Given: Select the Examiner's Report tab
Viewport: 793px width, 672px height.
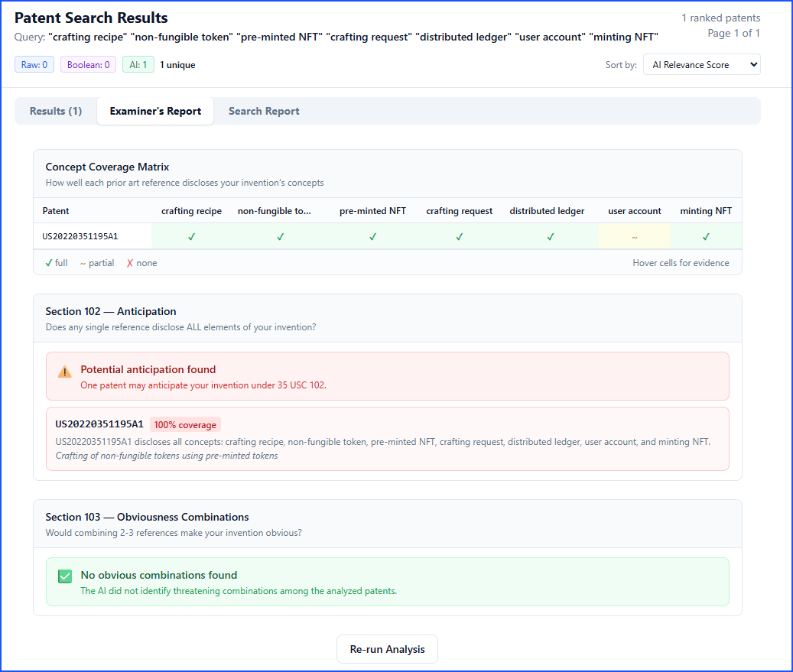Looking at the screenshot, I should tap(155, 111).
